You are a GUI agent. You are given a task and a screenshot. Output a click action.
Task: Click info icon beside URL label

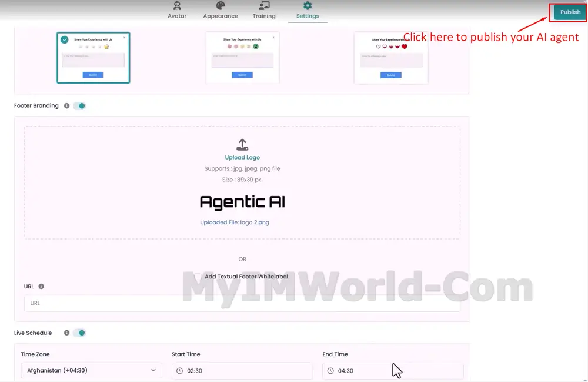coord(41,287)
